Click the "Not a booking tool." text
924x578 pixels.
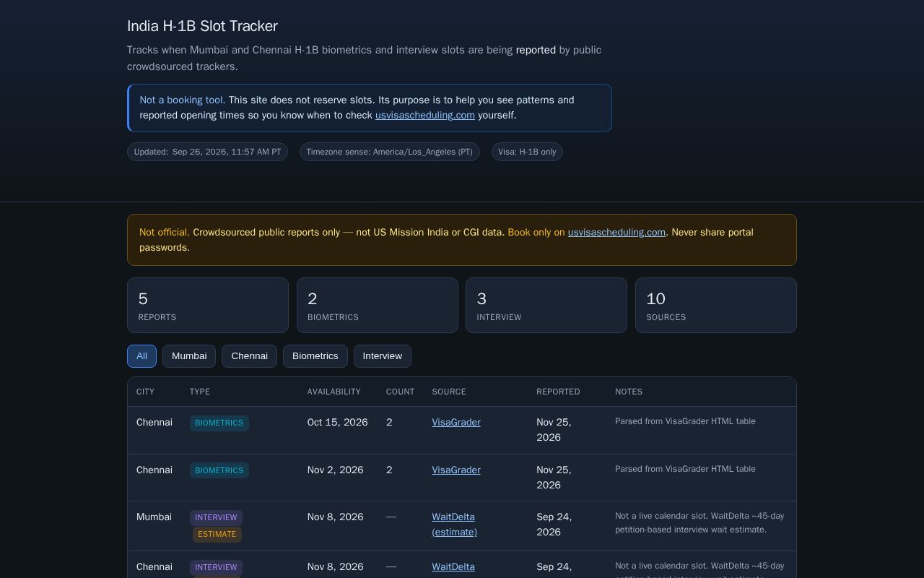pos(183,100)
